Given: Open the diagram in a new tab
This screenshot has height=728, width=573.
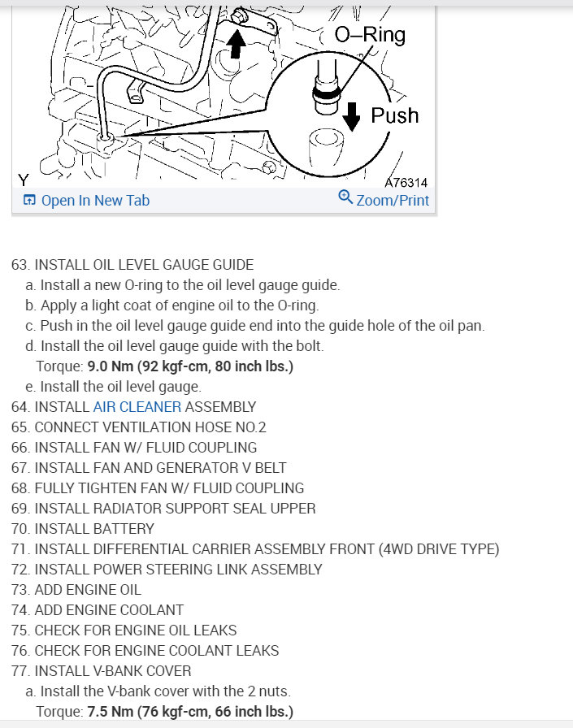Looking at the screenshot, I should tap(86, 200).
